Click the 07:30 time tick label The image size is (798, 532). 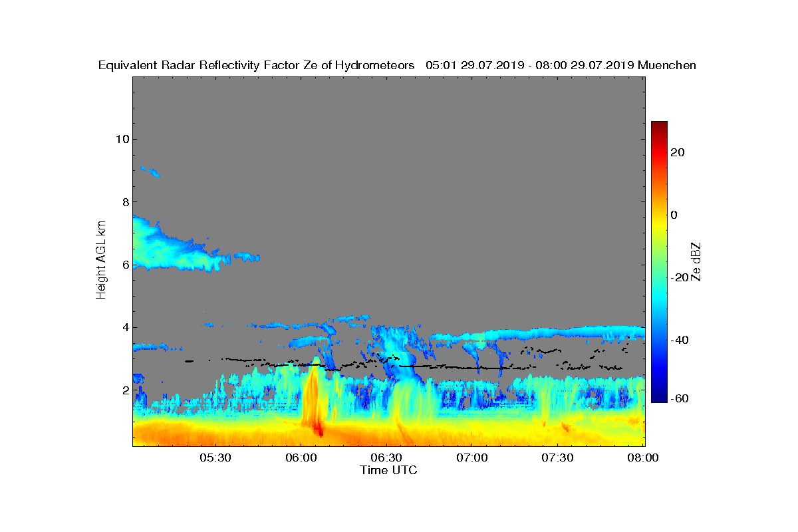pos(557,459)
